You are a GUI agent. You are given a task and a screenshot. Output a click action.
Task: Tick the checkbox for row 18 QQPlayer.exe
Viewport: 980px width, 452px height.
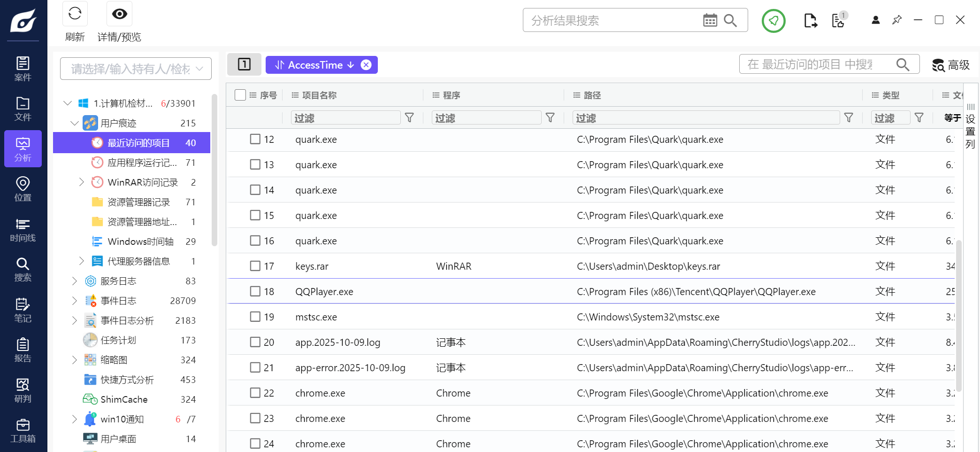[x=255, y=291]
